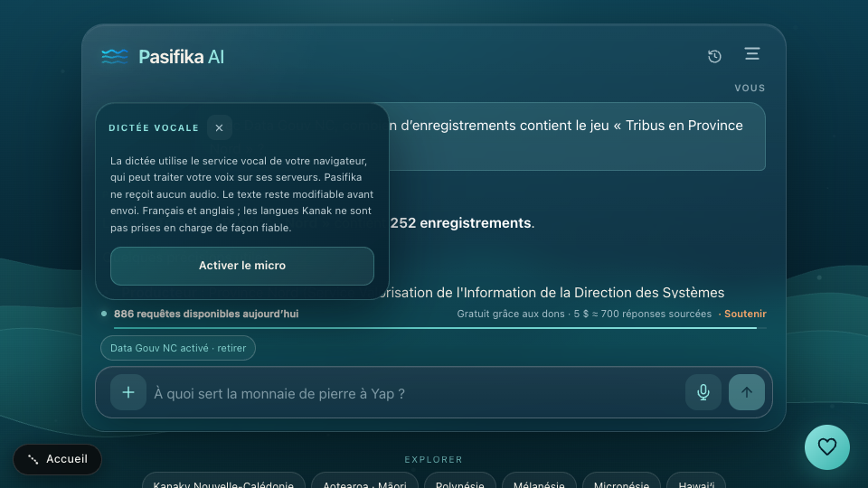The height and width of the screenshot is (488, 868).
Task: Click the Pasifika AI title
Action: (x=181, y=56)
